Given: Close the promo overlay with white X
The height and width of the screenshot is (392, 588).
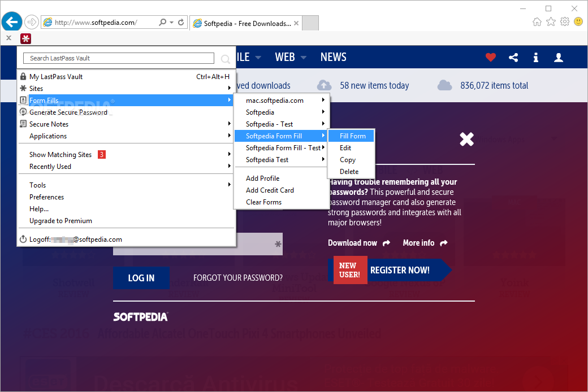Looking at the screenshot, I should pos(467,139).
